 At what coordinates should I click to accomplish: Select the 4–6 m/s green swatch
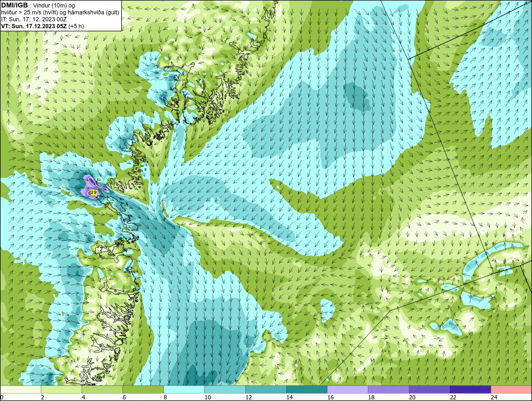103,389
